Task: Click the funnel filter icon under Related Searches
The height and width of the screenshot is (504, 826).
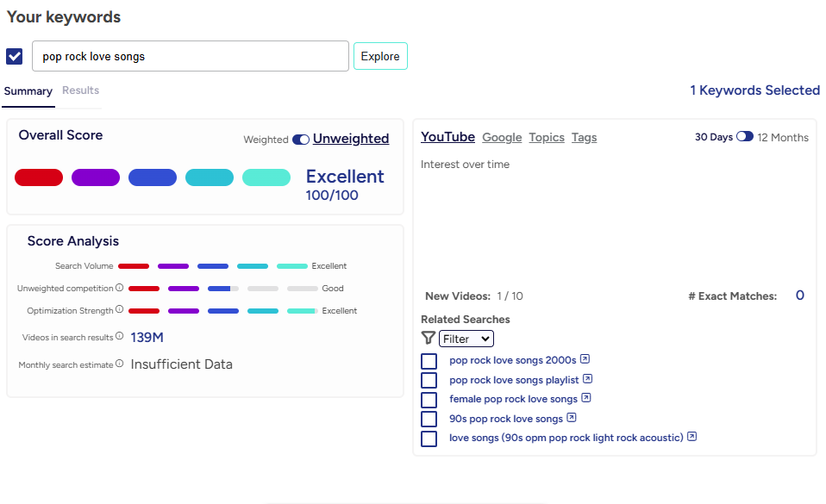Action: pos(428,339)
